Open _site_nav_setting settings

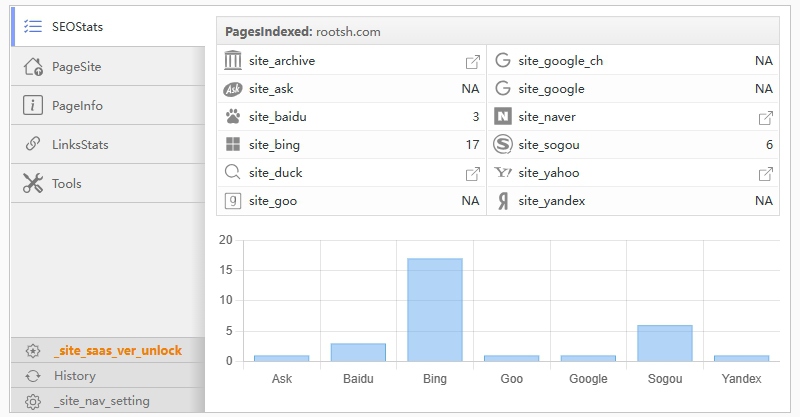coord(101,401)
